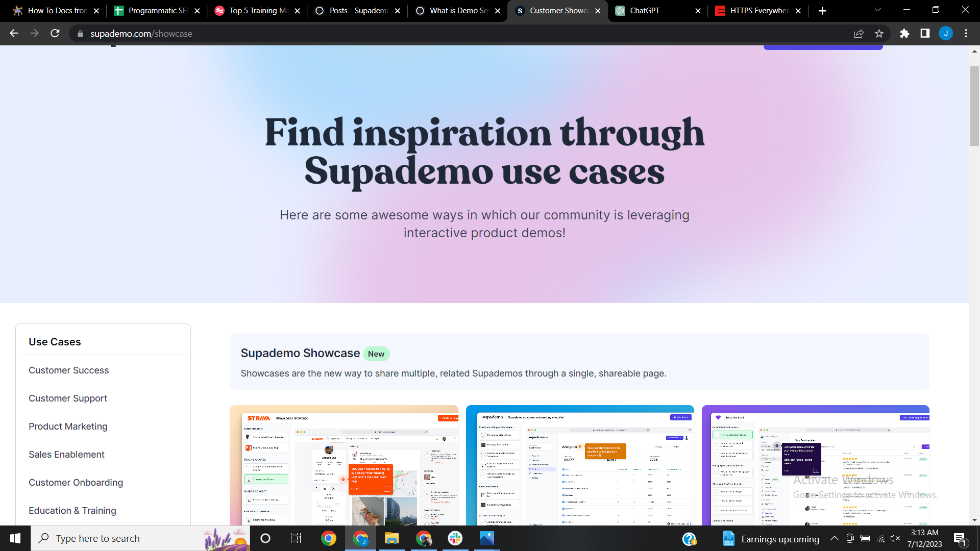980x551 pixels.
Task: Select Customer Support use case
Action: coord(68,398)
